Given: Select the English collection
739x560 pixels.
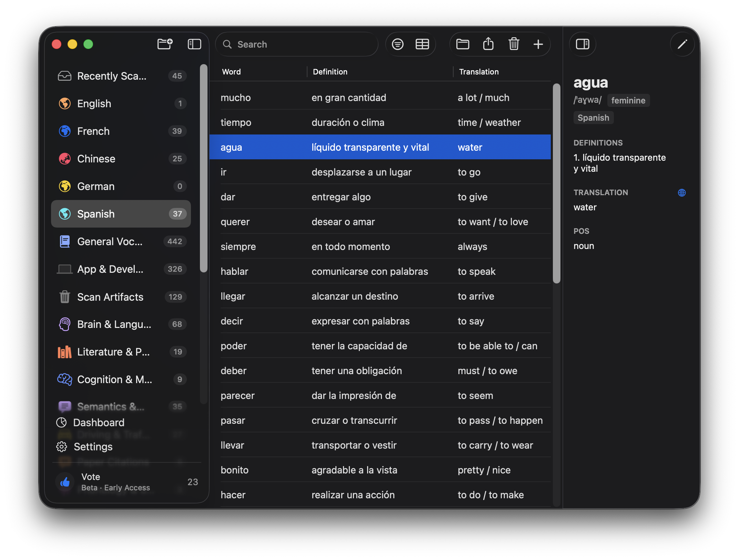Looking at the screenshot, I should tap(121, 103).
